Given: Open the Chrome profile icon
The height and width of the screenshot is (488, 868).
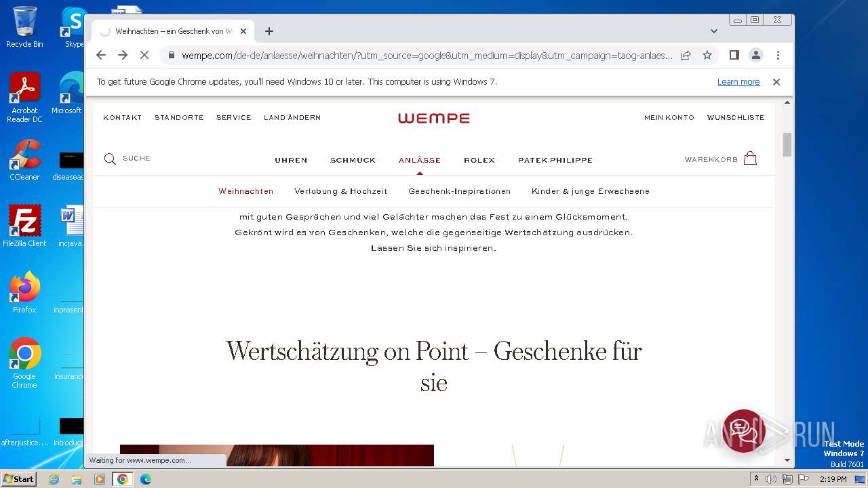Looking at the screenshot, I should click(x=756, y=55).
